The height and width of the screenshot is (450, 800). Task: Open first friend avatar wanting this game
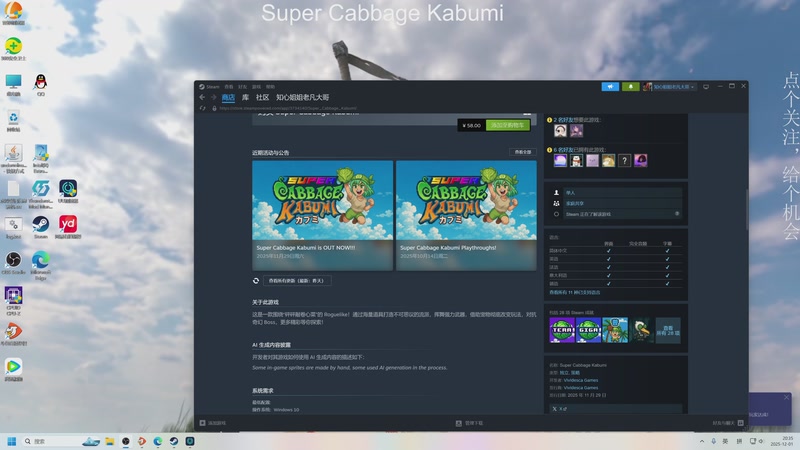coord(560,131)
